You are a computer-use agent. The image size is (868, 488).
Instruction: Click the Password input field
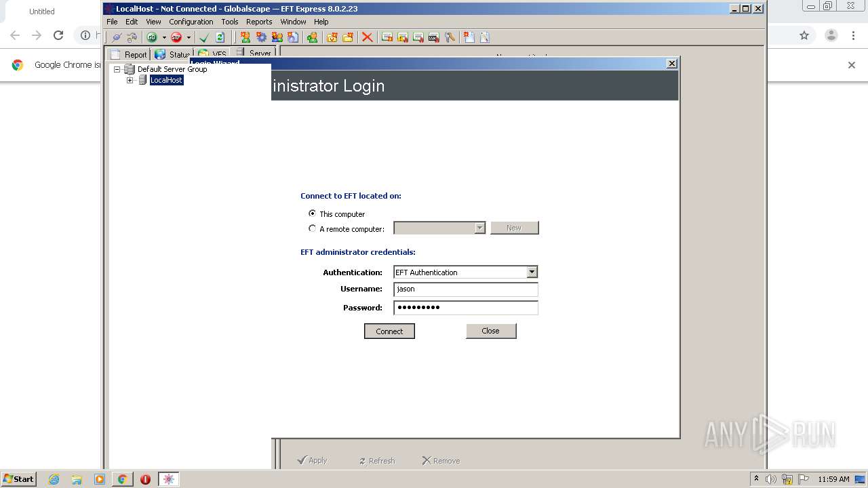(466, 308)
